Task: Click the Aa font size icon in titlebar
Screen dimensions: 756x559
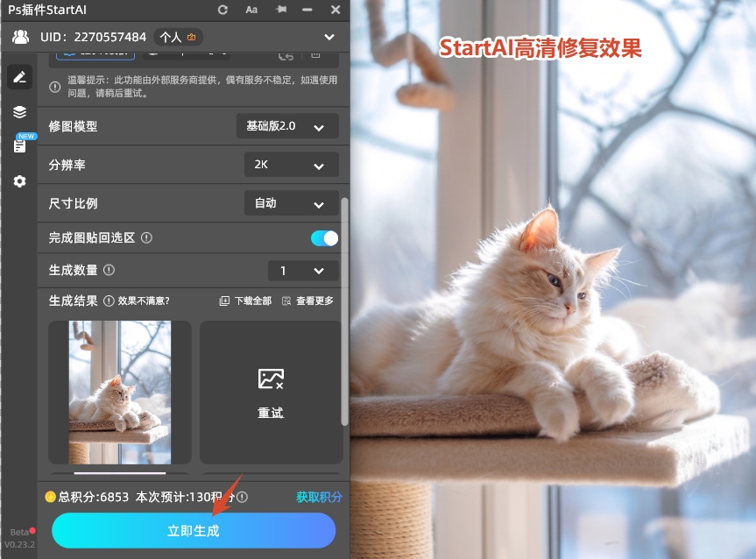Action: point(251,10)
